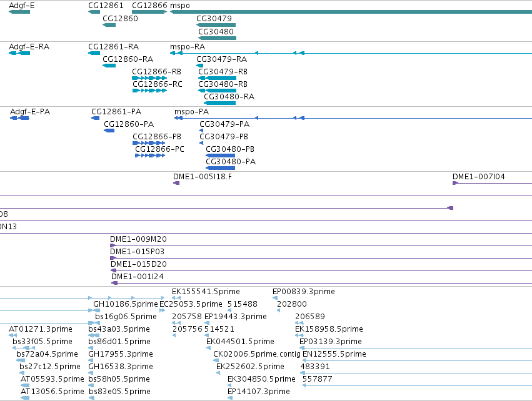
Task: Click the 515488 EST label
Action: click(x=243, y=304)
